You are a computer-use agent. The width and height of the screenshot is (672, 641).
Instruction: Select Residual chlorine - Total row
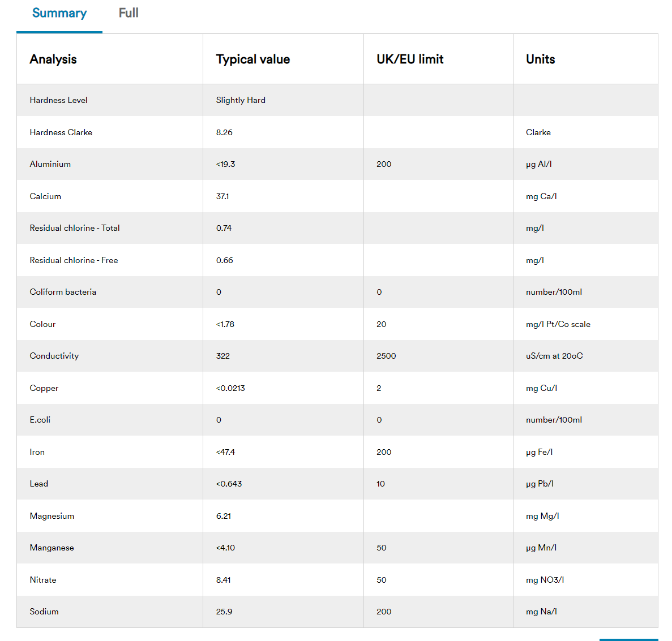click(x=75, y=228)
